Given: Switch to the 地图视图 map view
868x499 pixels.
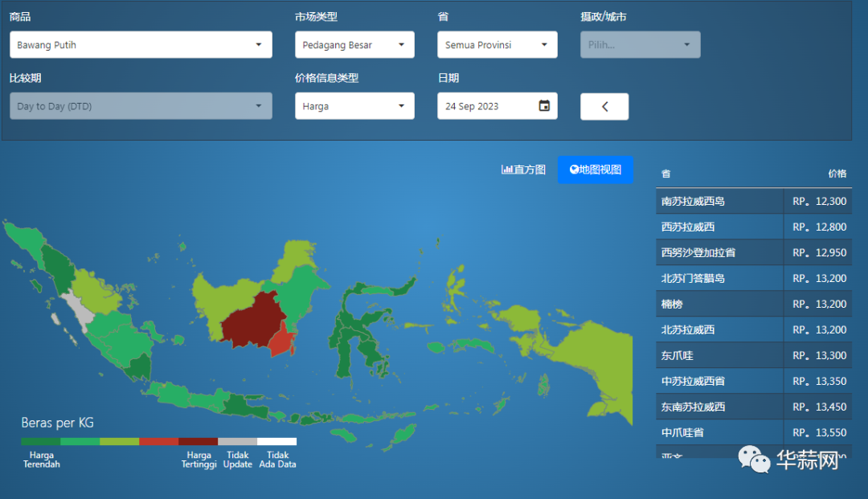Looking at the screenshot, I should [595, 170].
